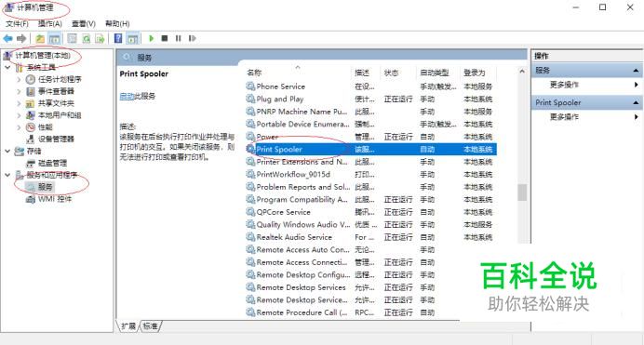Switch to the 扩展 tab
This screenshot has height=345, width=644.
(128, 326)
